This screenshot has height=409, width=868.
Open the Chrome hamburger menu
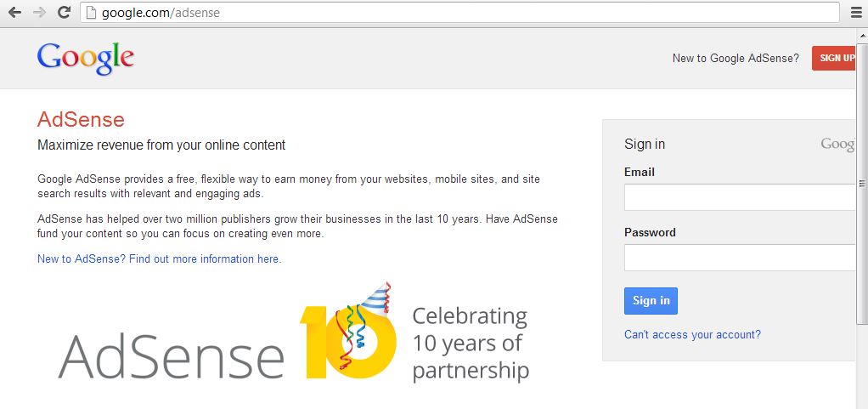tap(856, 12)
